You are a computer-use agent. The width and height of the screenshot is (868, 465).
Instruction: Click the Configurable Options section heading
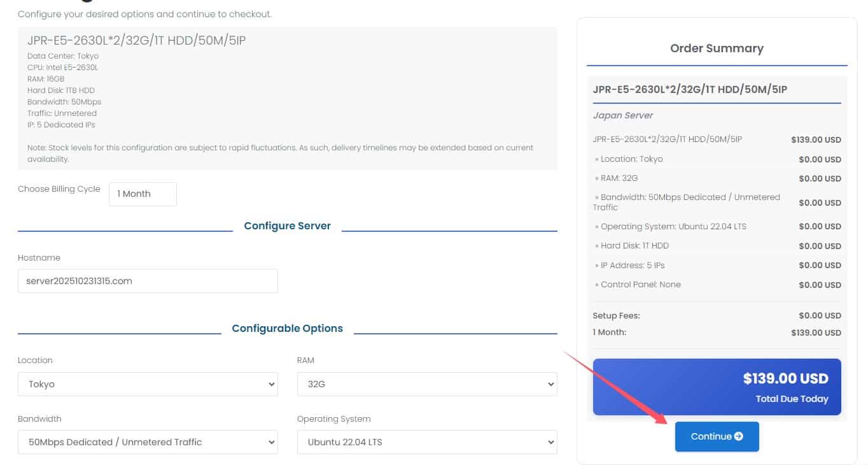coord(287,329)
